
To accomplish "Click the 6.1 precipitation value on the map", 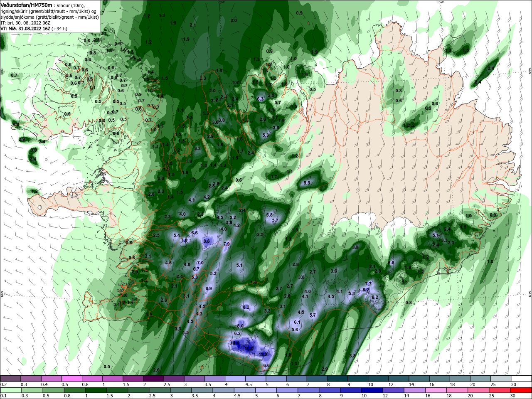I will [297, 322].
